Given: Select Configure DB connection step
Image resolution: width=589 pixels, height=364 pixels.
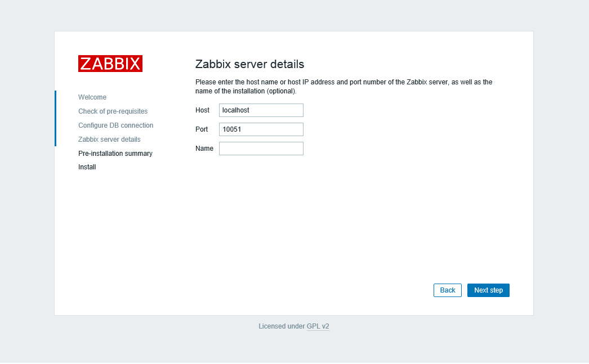Looking at the screenshot, I should (x=115, y=125).
